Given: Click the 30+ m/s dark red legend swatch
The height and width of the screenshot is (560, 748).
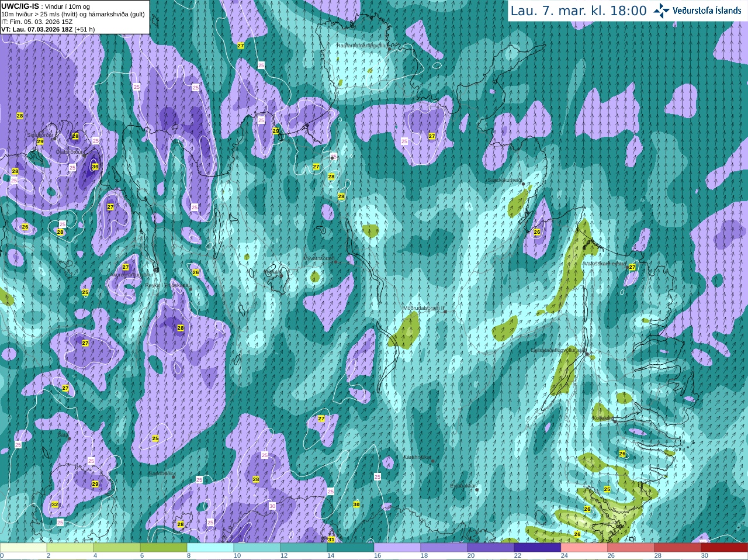Looking at the screenshot, I should [x=725, y=548].
